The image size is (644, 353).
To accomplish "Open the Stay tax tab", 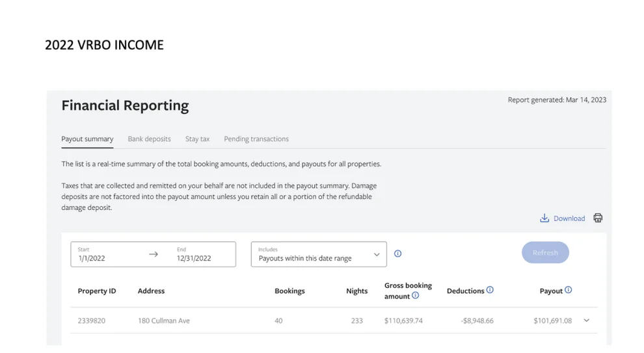I will (197, 138).
